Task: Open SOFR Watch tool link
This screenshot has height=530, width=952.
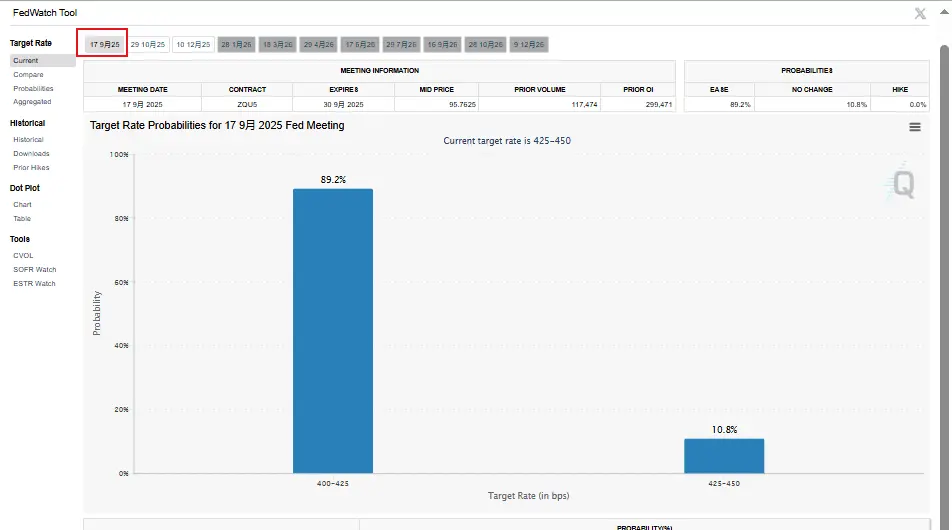Action: pos(35,270)
